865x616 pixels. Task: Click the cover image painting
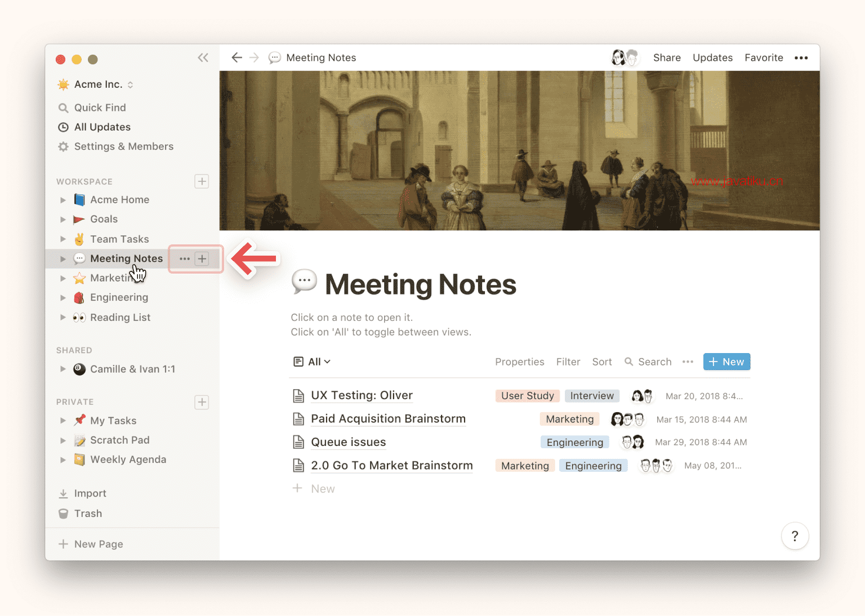pyautogui.click(x=519, y=150)
